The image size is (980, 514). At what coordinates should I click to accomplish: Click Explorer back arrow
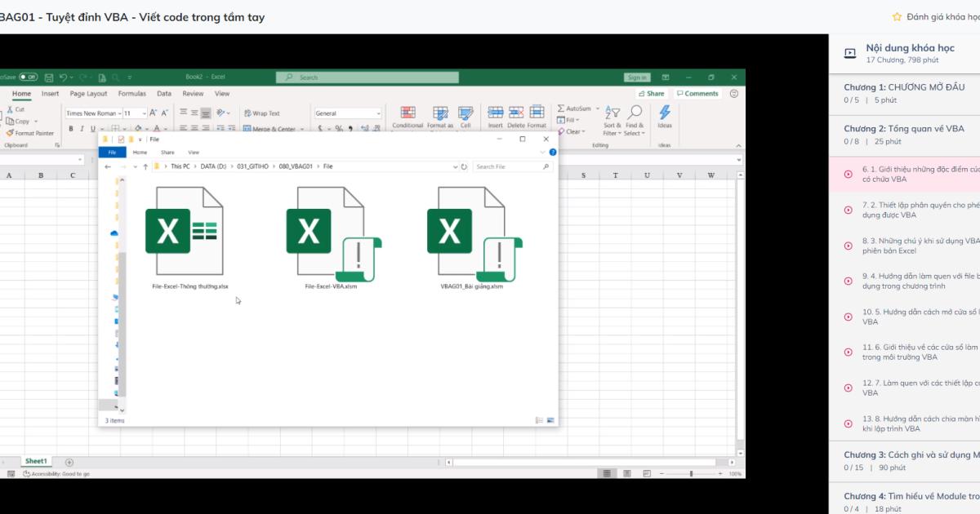click(x=108, y=166)
